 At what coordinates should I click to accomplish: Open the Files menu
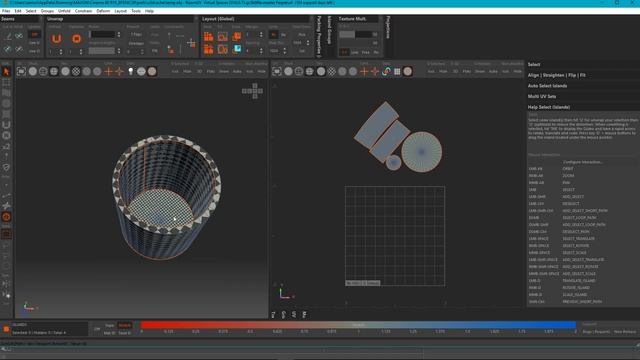coord(6,11)
